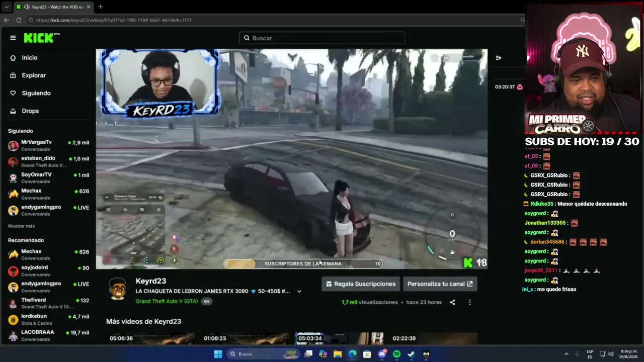Viewport: 644px width, 362px height.
Task: Switch to Microsoft Edge in the taskbar
Action: [x=352, y=354]
